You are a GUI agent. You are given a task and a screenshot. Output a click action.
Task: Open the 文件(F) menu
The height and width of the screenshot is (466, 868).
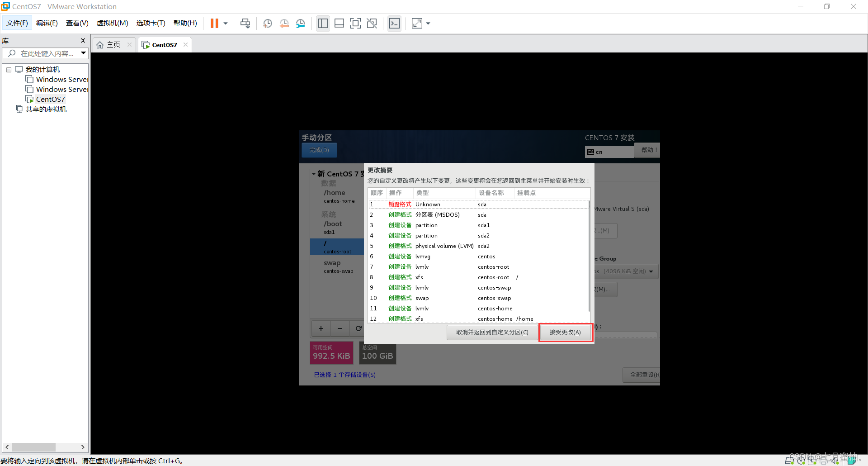tap(17, 23)
